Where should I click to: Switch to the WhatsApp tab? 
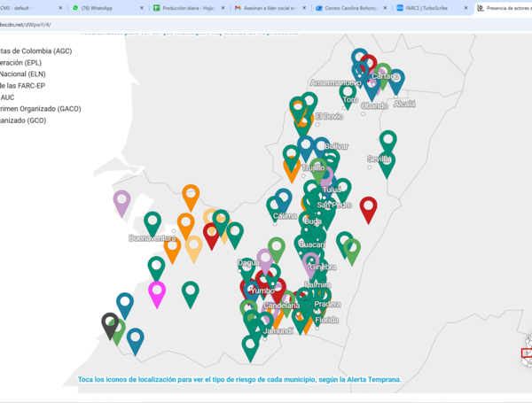[x=97, y=8]
